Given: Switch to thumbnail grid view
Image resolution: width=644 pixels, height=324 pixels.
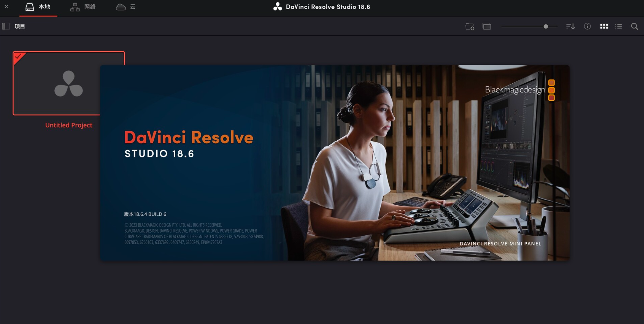Looking at the screenshot, I should point(604,26).
